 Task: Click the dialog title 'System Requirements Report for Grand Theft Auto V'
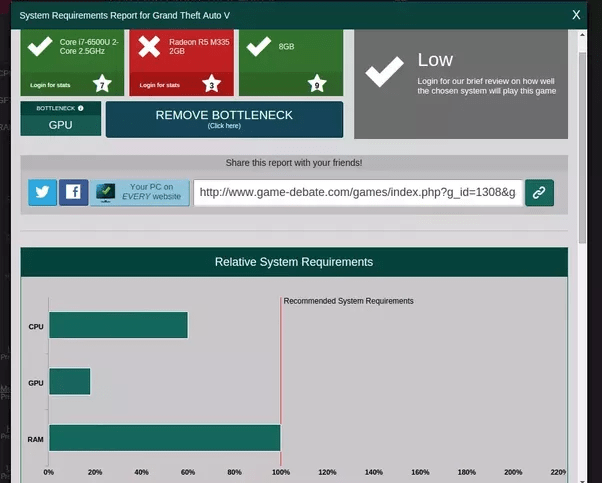coord(125,15)
